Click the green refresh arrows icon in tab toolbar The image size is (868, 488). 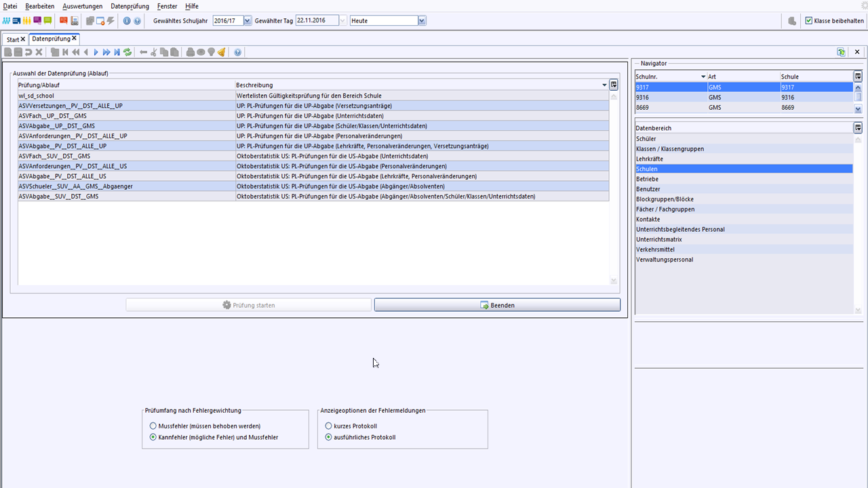(127, 52)
